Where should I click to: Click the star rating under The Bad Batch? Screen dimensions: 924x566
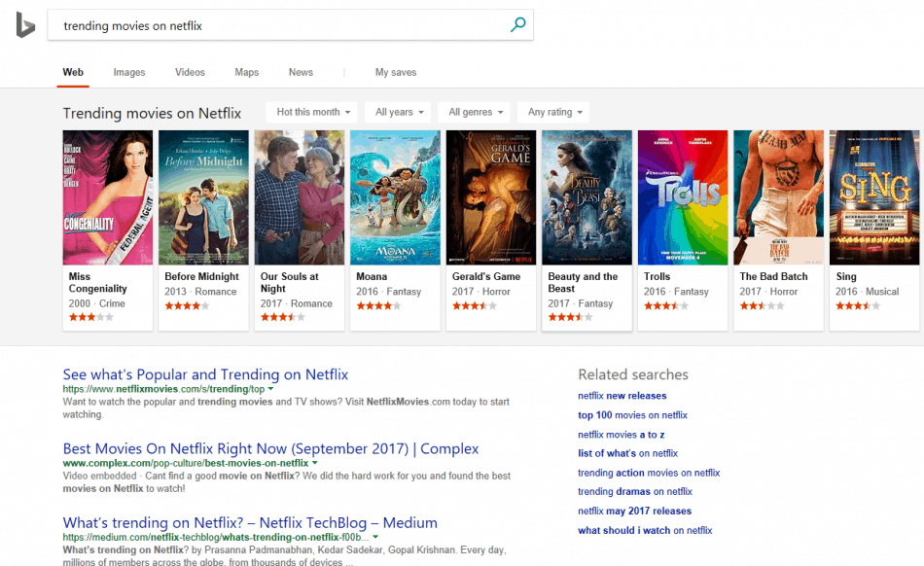(x=762, y=305)
